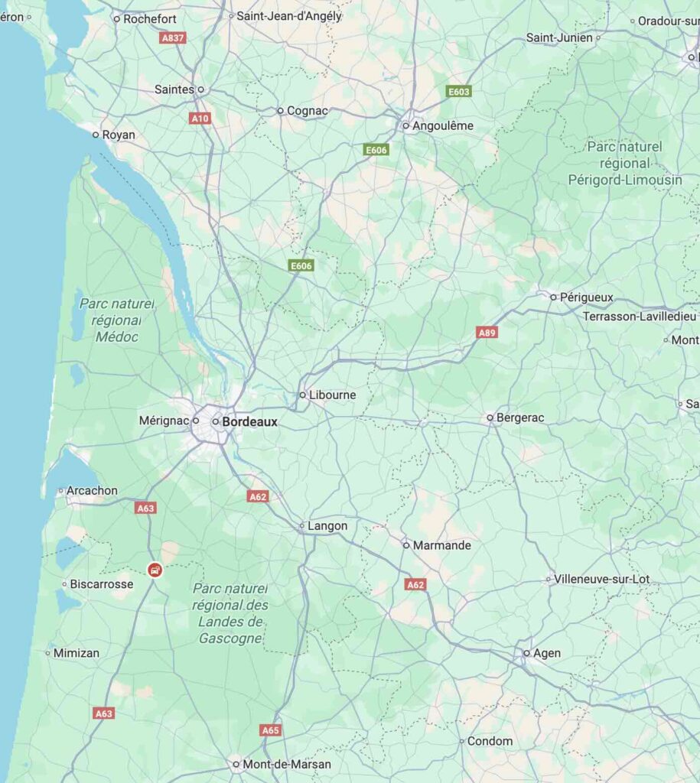The height and width of the screenshot is (783, 700).
Task: Click the Arcachon town label
Action: pos(92,490)
